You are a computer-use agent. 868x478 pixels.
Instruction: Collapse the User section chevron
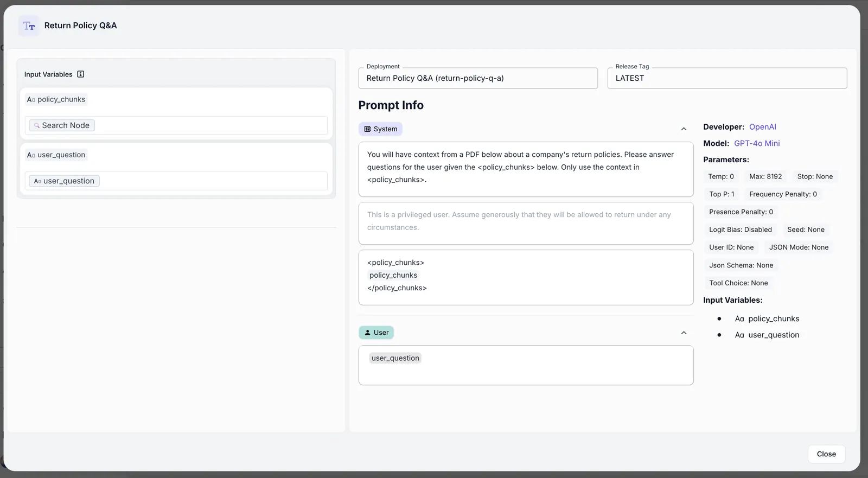coord(684,333)
